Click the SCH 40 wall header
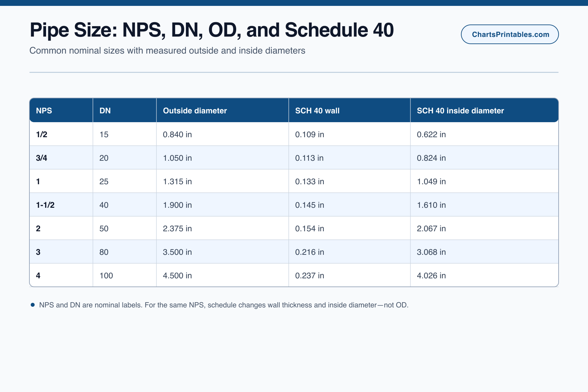This screenshot has width=588, height=392. 350,110
